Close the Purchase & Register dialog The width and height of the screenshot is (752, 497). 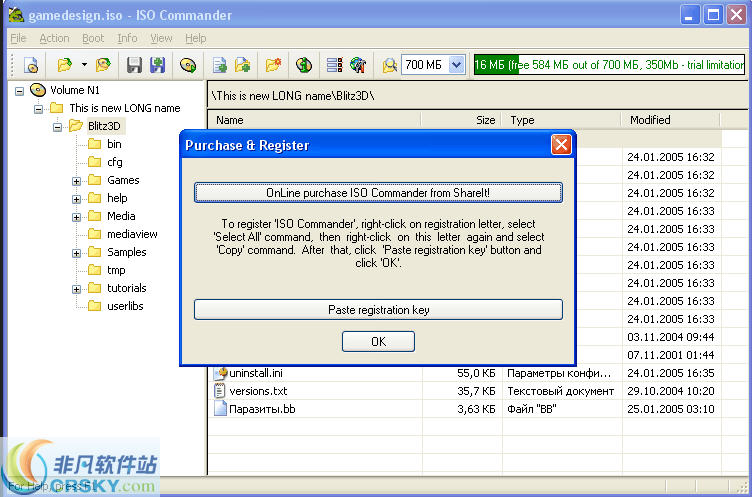coord(561,145)
